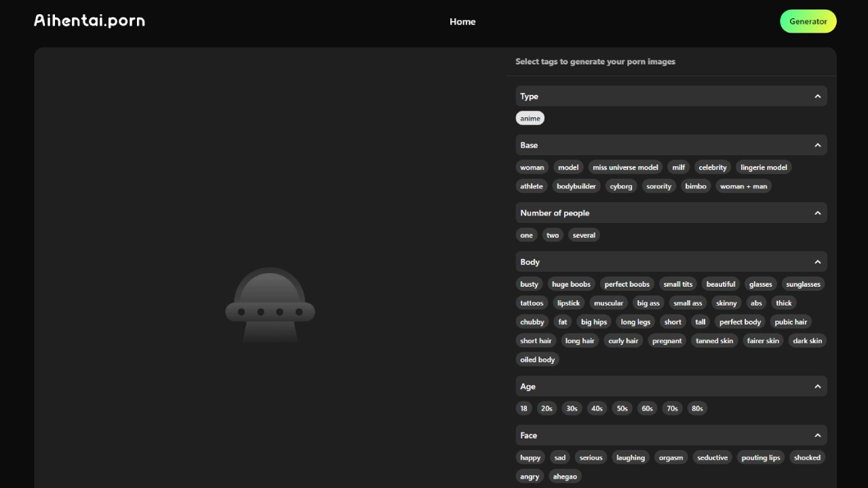
Task: Pick the 30s age tag
Action: pyautogui.click(x=572, y=409)
